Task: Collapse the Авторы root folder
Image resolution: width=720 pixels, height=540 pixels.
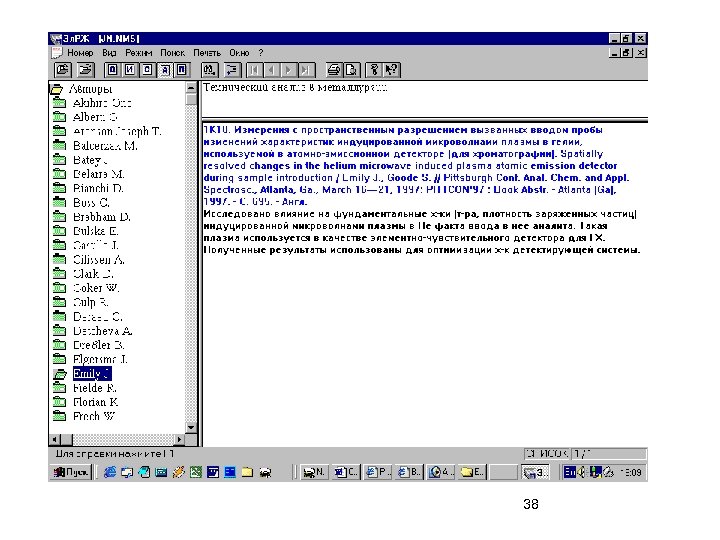Action: coord(56,89)
